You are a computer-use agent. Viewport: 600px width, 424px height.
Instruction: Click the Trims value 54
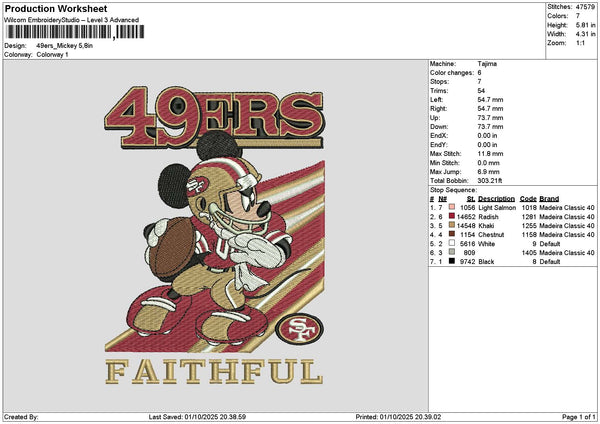tap(481, 91)
